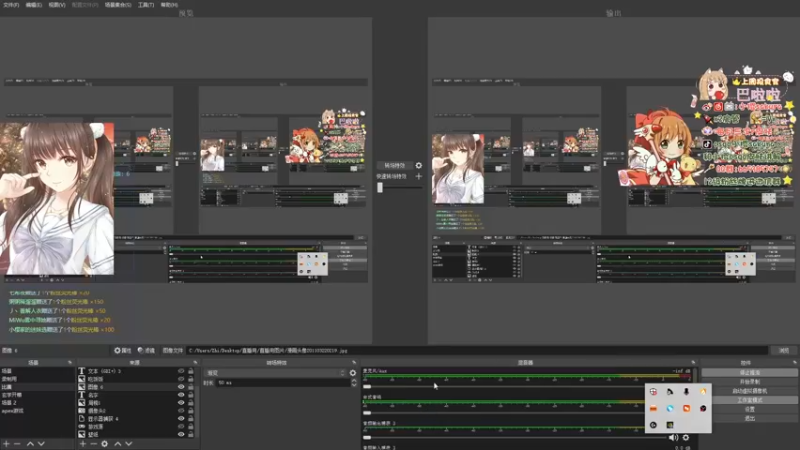Open the 工具(T) menu
The height and width of the screenshot is (450, 800).
pyautogui.click(x=146, y=5)
